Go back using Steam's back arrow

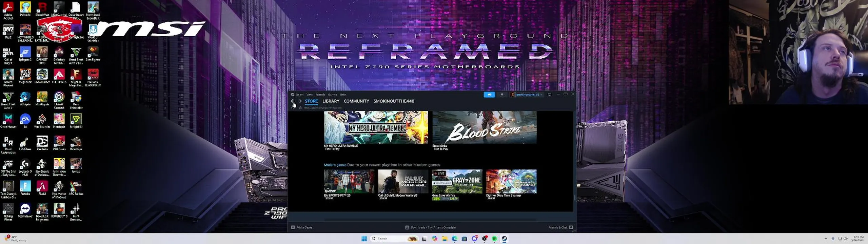(x=293, y=101)
